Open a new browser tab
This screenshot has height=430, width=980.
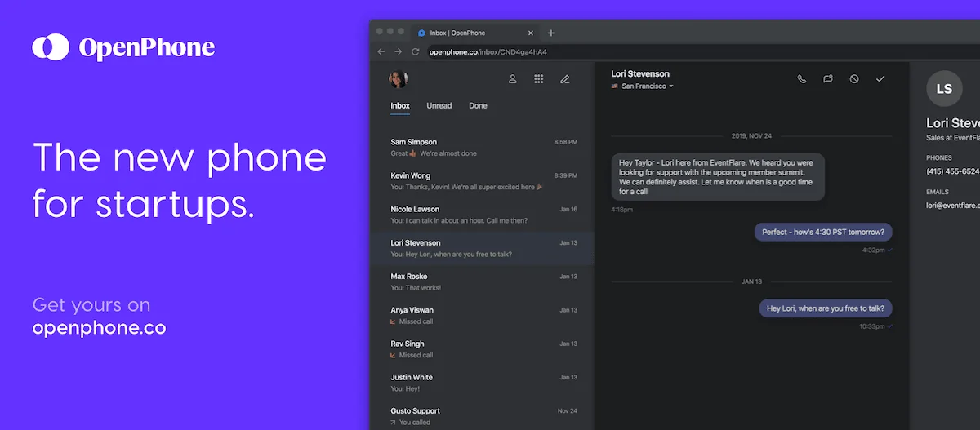(551, 33)
